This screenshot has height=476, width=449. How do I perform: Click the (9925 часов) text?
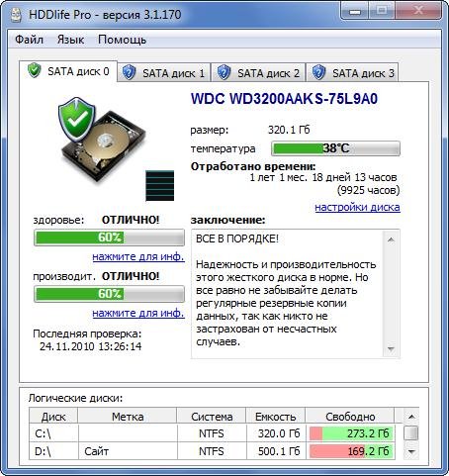click(x=368, y=190)
